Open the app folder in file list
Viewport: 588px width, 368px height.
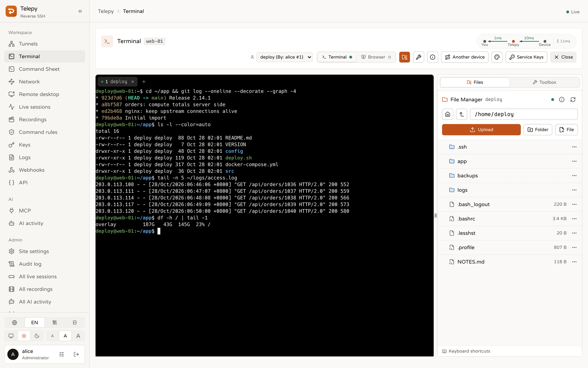tap(510, 161)
